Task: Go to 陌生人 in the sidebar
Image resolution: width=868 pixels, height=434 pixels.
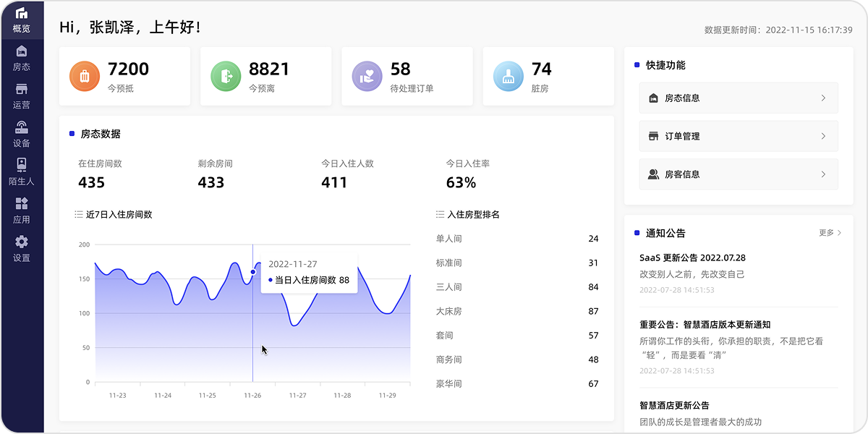Action: pos(22,166)
